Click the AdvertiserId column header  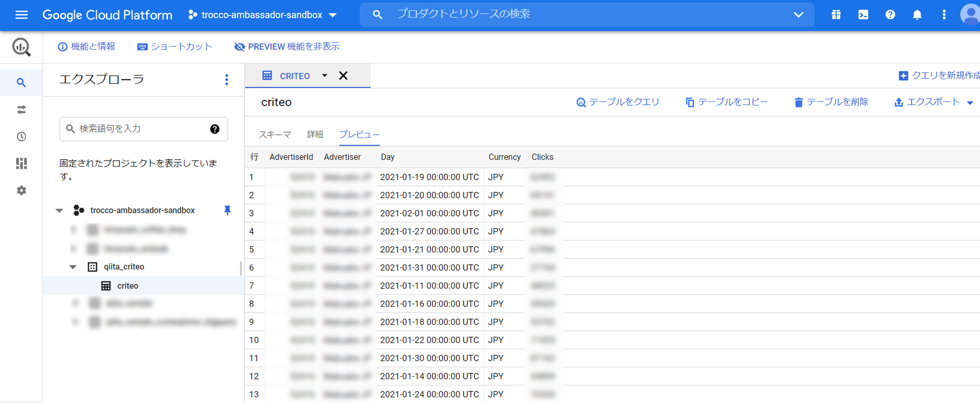point(291,157)
